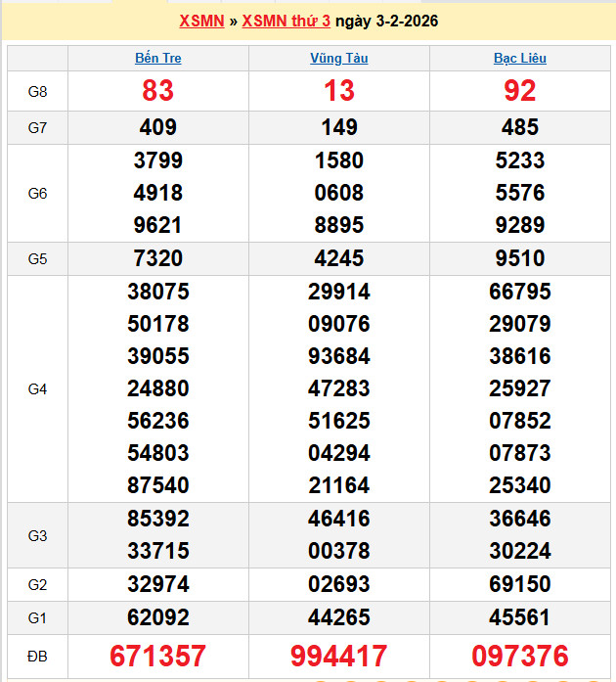Select the Vũng Tàu special prize 994417

338,656
